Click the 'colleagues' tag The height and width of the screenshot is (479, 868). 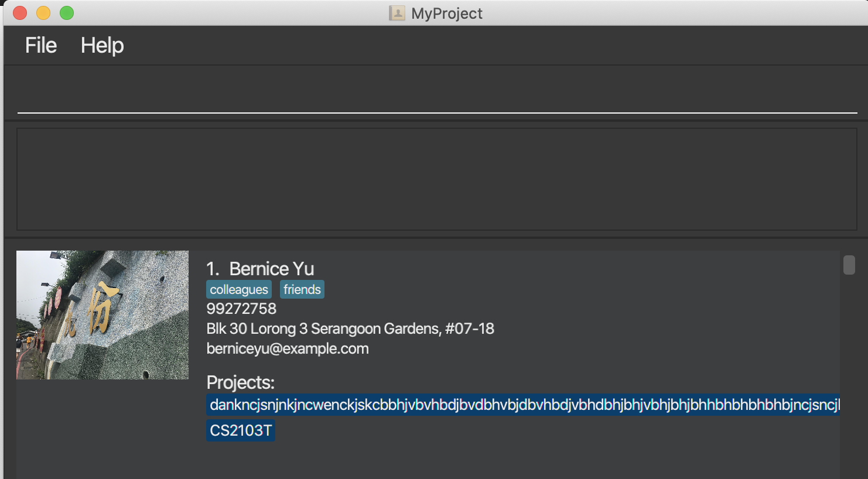pyautogui.click(x=239, y=289)
